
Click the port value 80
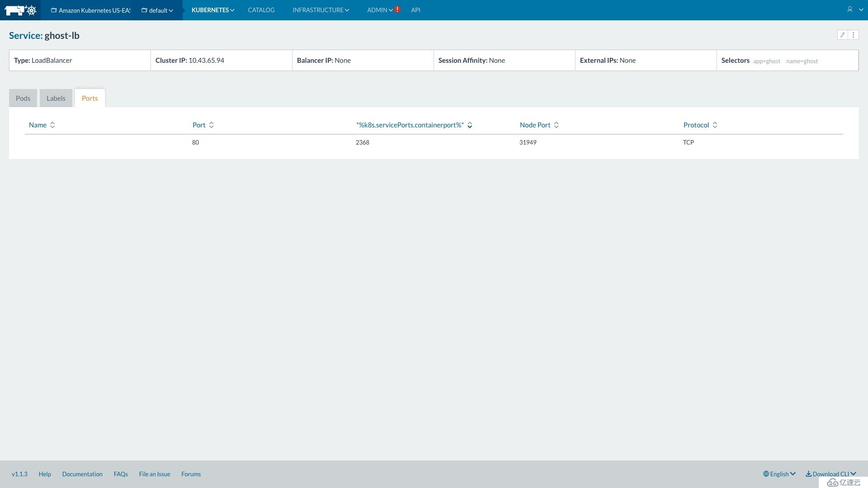click(x=195, y=142)
